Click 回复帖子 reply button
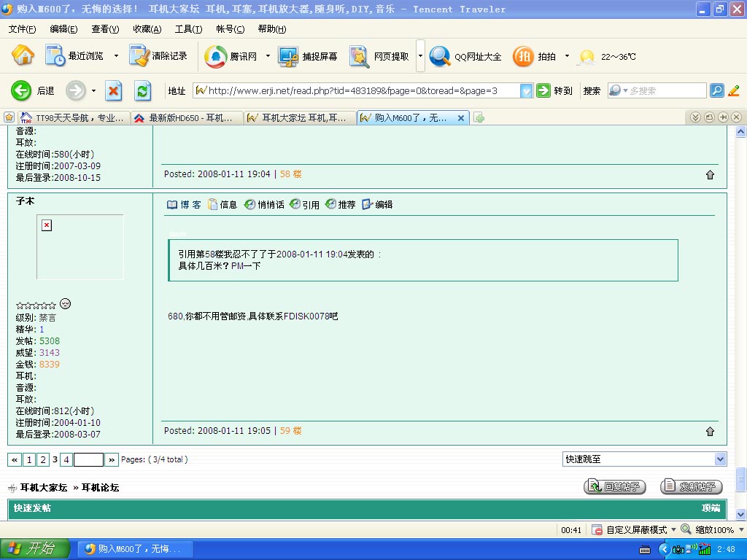 pyautogui.click(x=614, y=486)
